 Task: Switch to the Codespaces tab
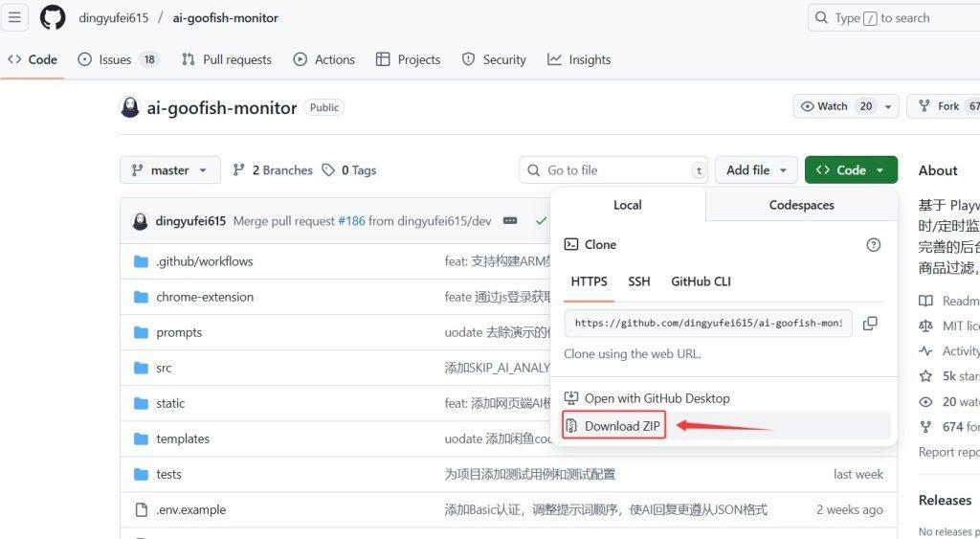point(801,205)
